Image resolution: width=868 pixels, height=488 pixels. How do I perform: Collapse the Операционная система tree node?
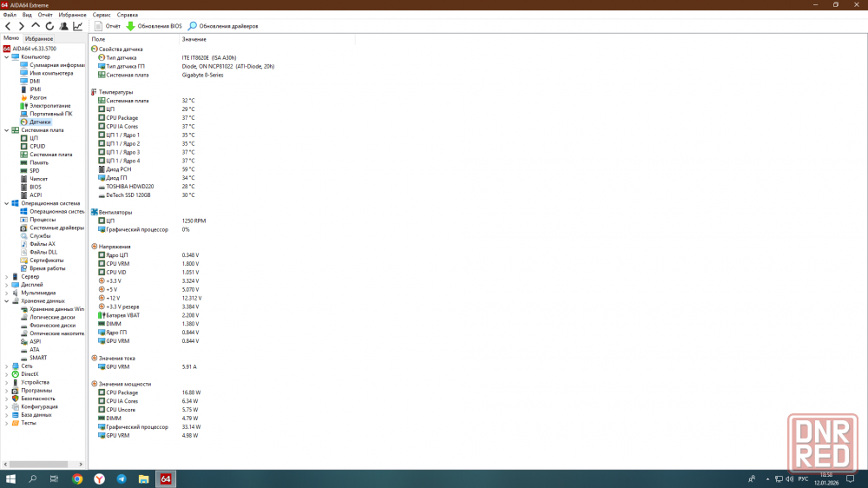coord(6,203)
